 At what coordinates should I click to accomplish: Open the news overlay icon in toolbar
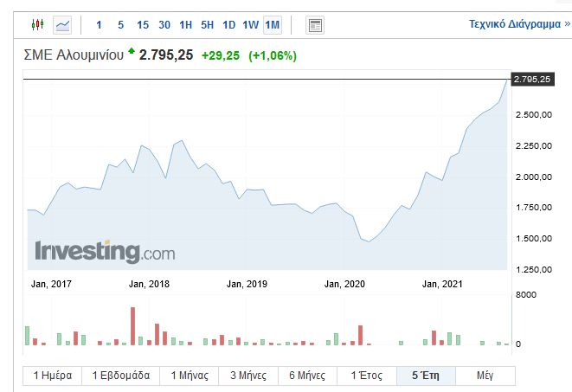[315, 25]
